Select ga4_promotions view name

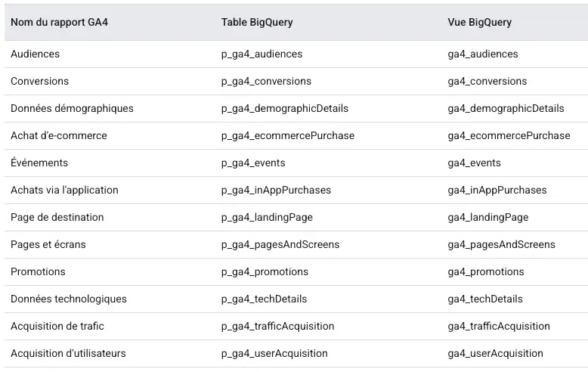486,271
